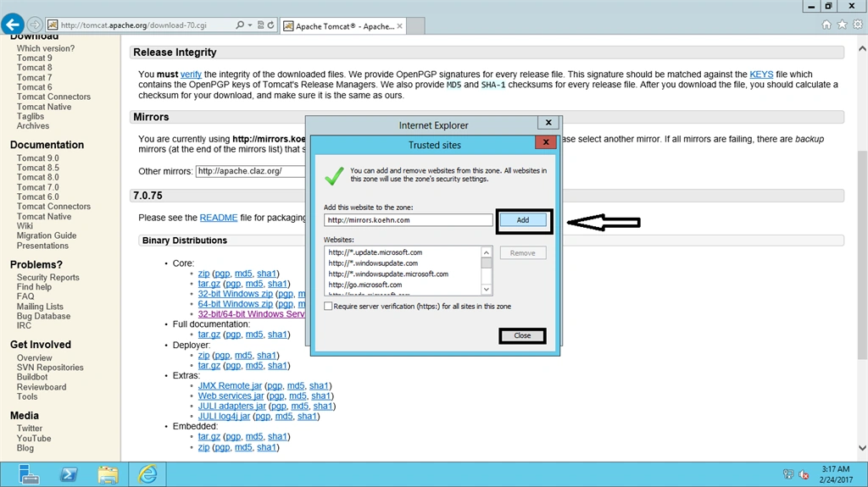Open the KEYS file link
This screenshot has width=868, height=487.
tap(761, 75)
